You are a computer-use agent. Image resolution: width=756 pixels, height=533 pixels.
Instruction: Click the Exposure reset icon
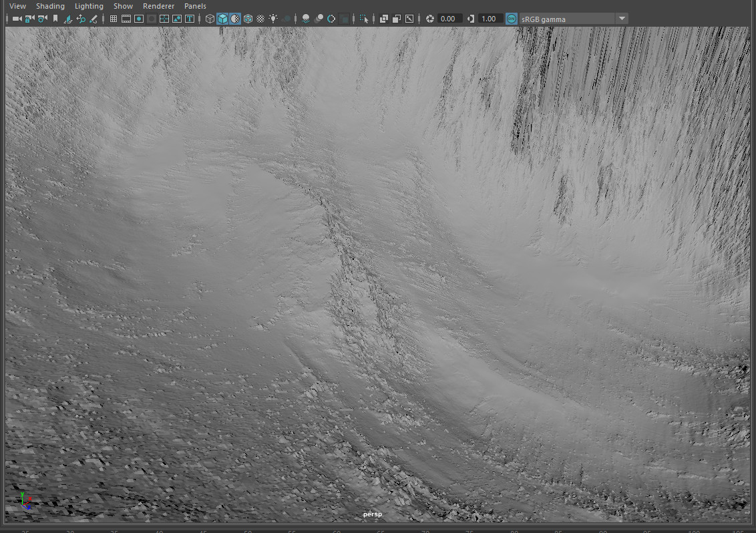pos(430,19)
